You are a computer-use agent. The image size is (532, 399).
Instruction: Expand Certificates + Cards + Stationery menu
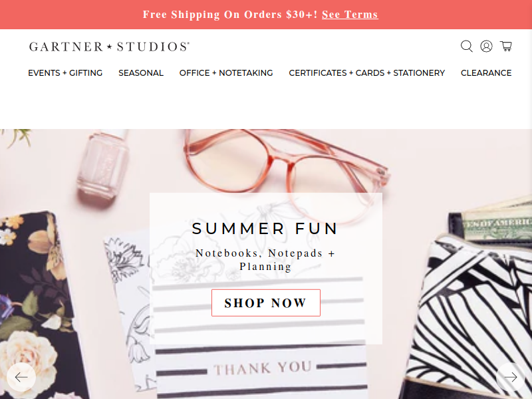pyautogui.click(x=367, y=73)
